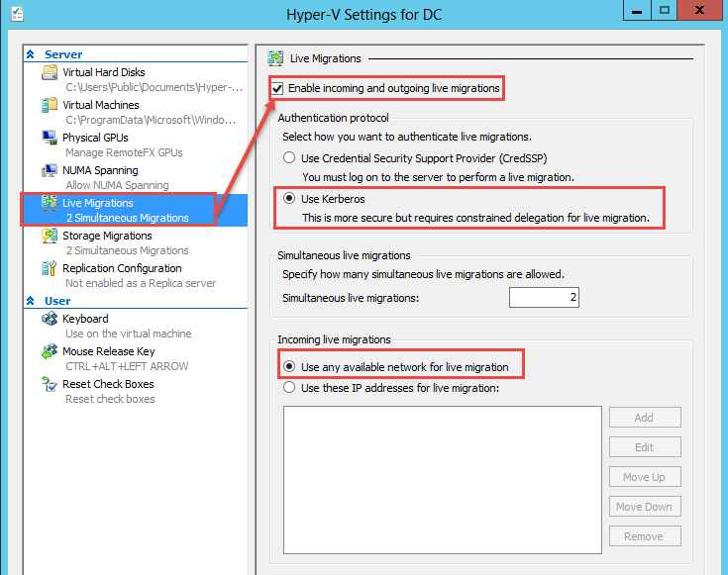This screenshot has height=575, width=728.
Task: Click the CTRL+ALT+LEFT ARROW text
Action: 127,366
